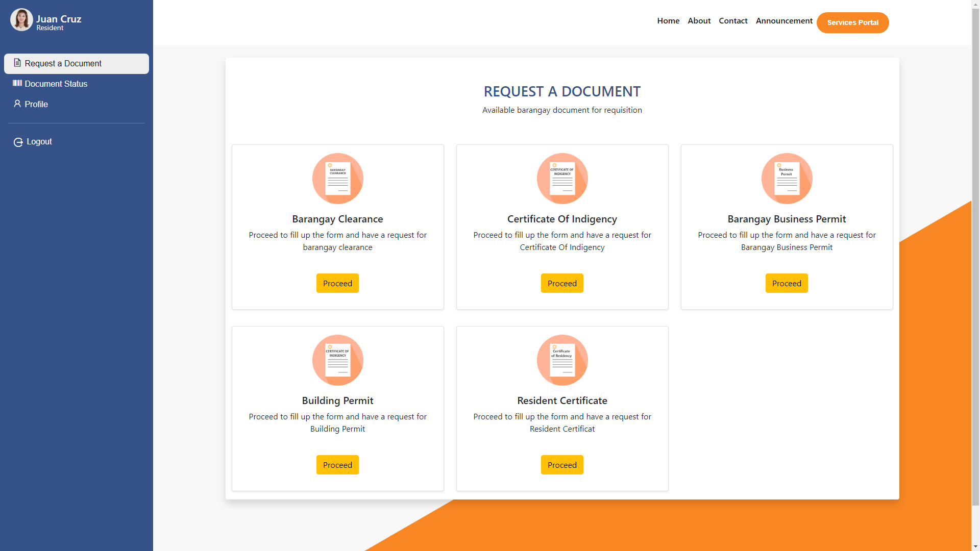The image size is (980, 551).
Task: Click the Logout icon in the sidebar
Action: point(18,141)
